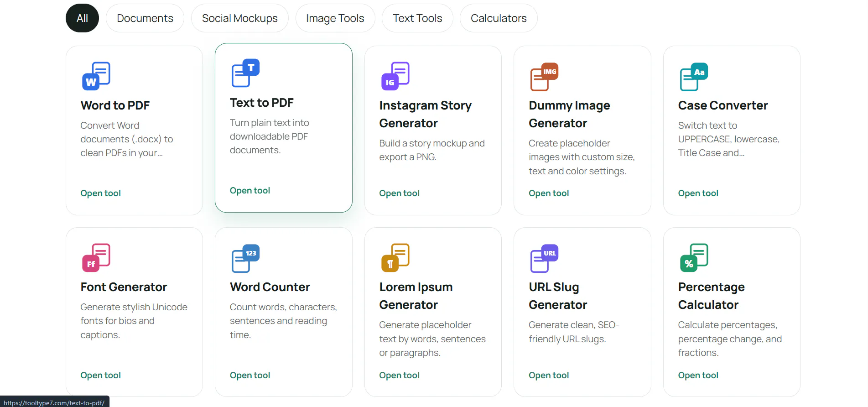The width and height of the screenshot is (868, 407).
Task: Click the URL Slug Generator title
Action: [558, 296]
